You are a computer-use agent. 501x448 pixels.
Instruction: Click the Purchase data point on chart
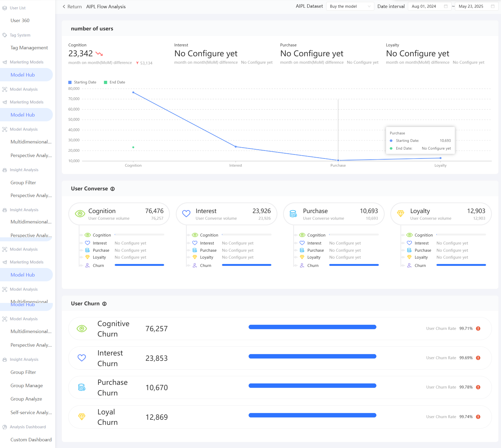pos(338,161)
